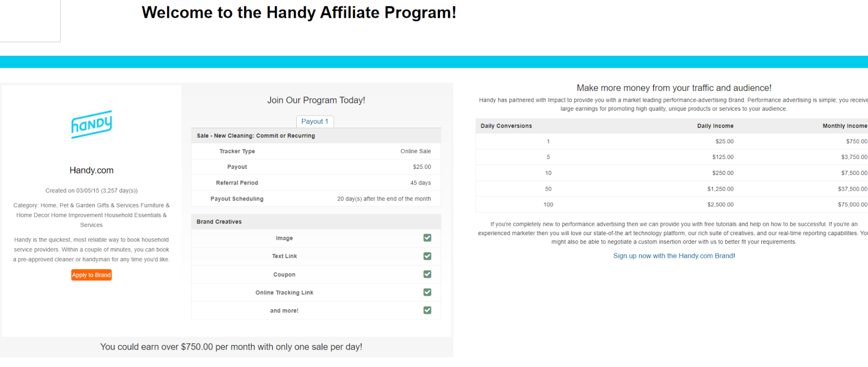This screenshot has height=367, width=868.
Task: Click '20 day(s) after the end of the month'
Action: 384,199
